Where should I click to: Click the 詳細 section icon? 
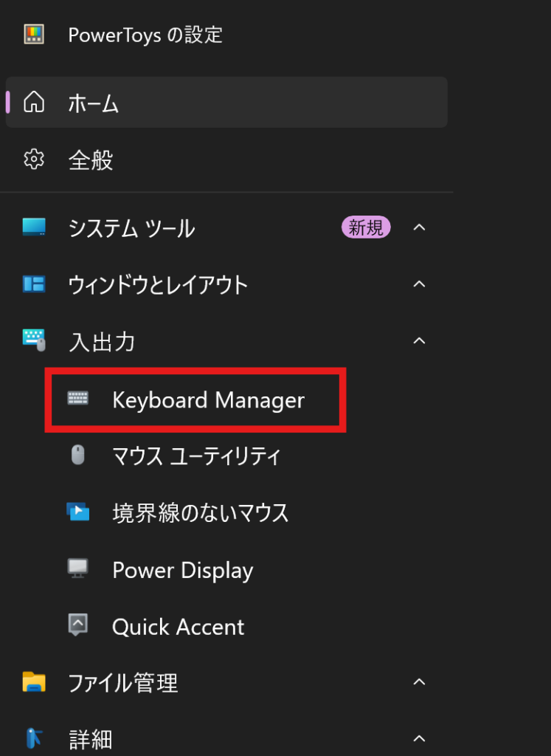(34, 738)
